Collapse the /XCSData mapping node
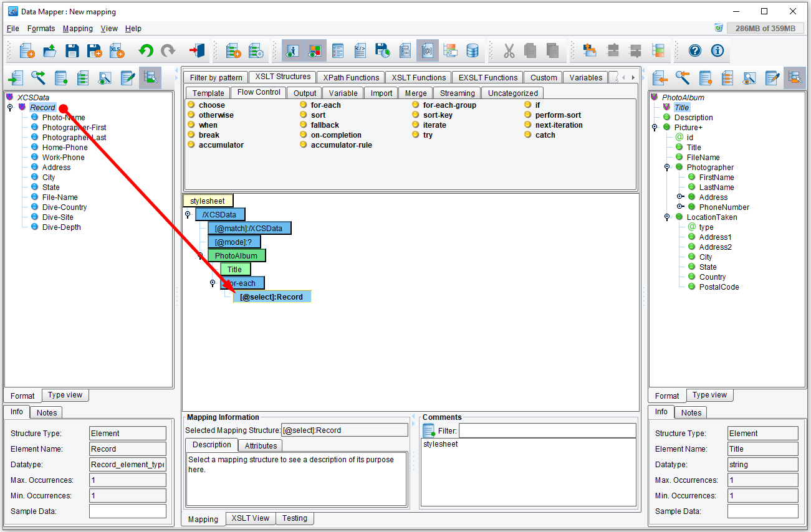Screen dimensions: 811x532 pos(188,215)
